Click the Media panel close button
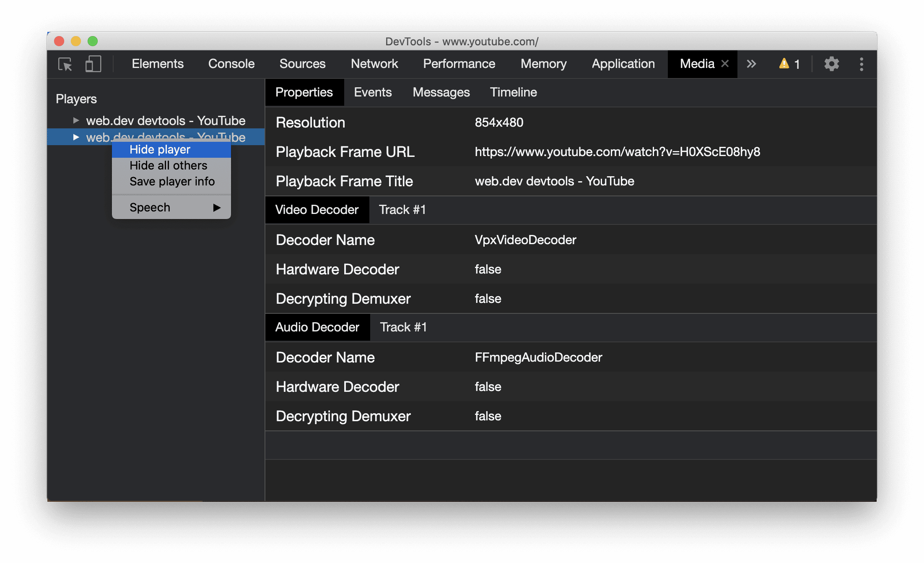Screen dimensions: 924x563 724,64
